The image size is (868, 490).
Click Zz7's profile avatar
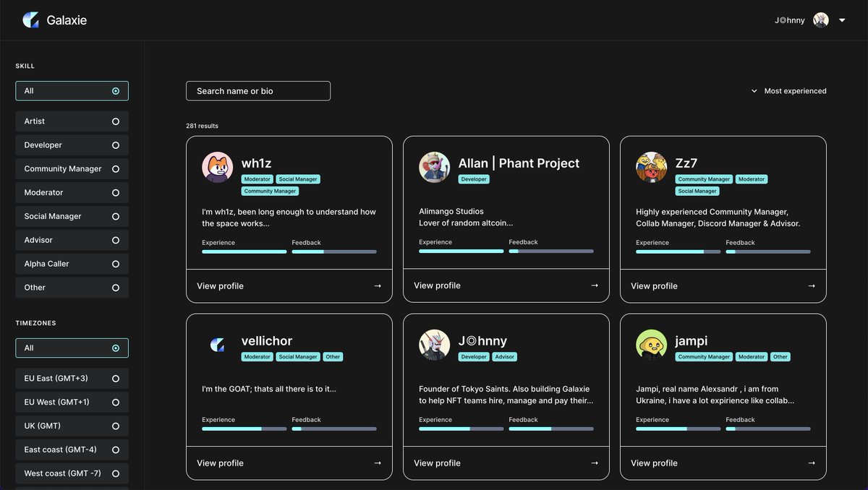(651, 167)
